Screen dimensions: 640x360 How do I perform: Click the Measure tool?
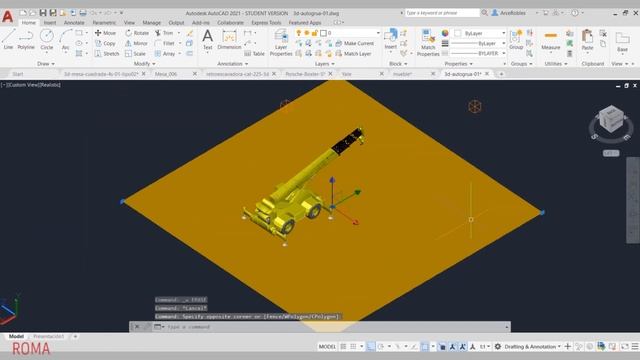pos(551,39)
